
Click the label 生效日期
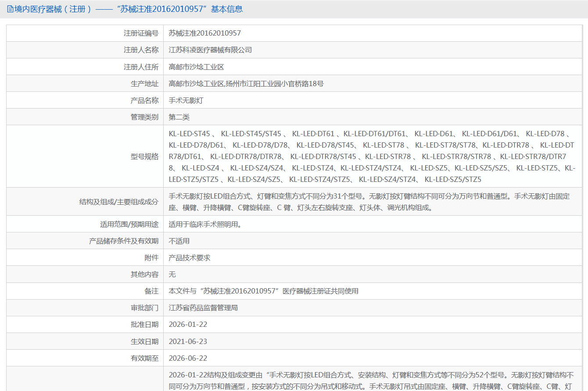(145, 341)
